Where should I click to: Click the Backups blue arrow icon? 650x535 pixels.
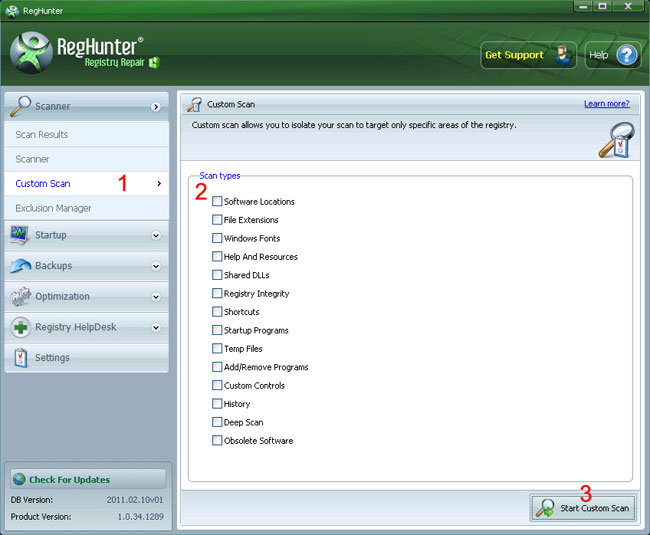[x=20, y=266]
